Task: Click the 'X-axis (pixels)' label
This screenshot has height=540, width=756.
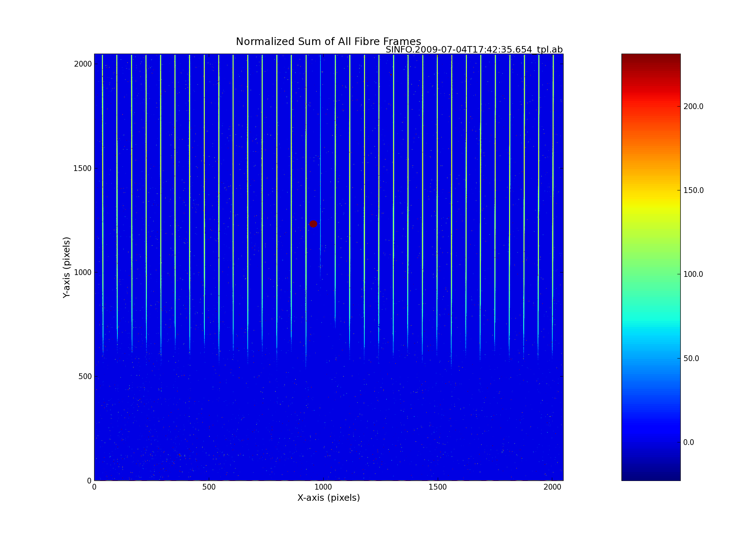Action: (x=328, y=498)
